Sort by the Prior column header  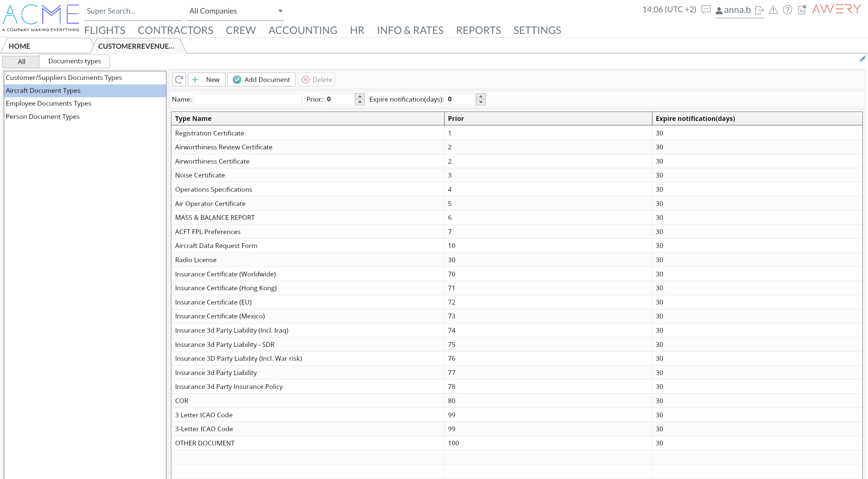(x=456, y=119)
